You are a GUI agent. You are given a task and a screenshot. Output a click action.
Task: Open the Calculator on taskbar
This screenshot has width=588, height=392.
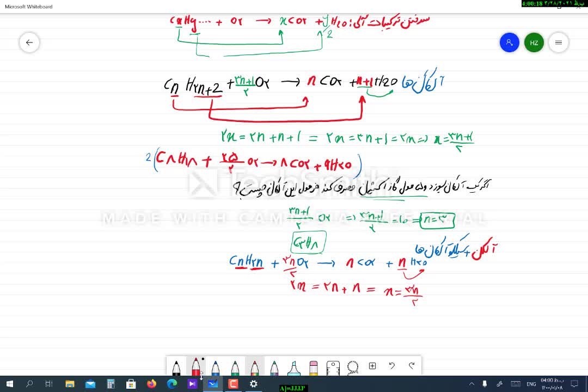[x=111, y=384]
